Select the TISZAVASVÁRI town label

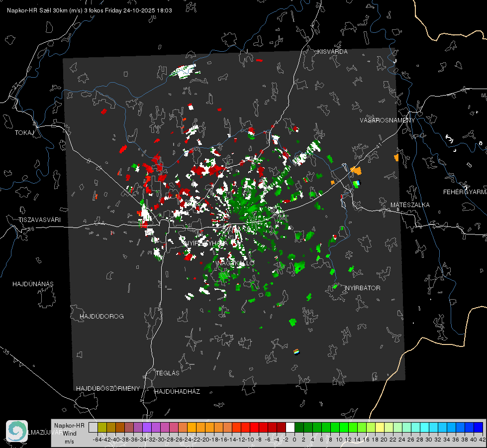tap(39, 220)
